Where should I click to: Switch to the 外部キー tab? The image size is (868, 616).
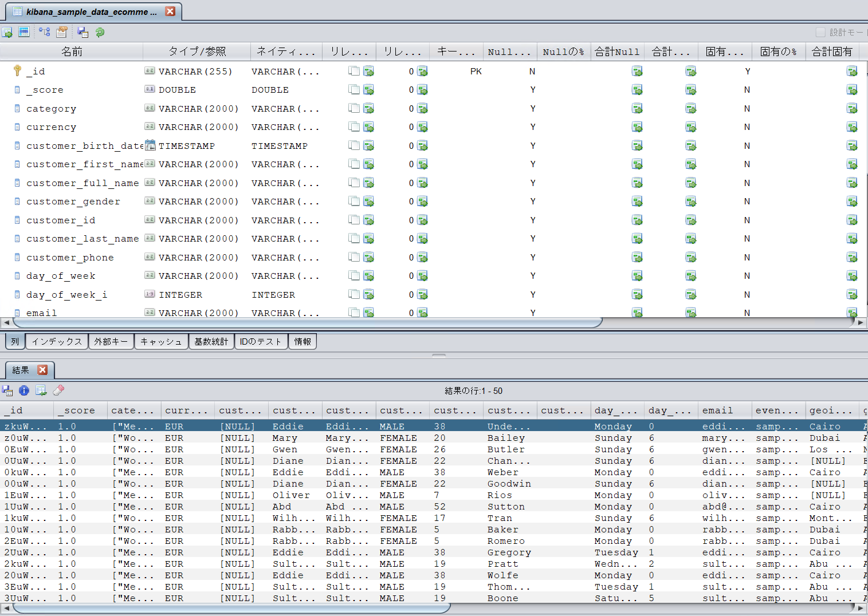point(111,342)
